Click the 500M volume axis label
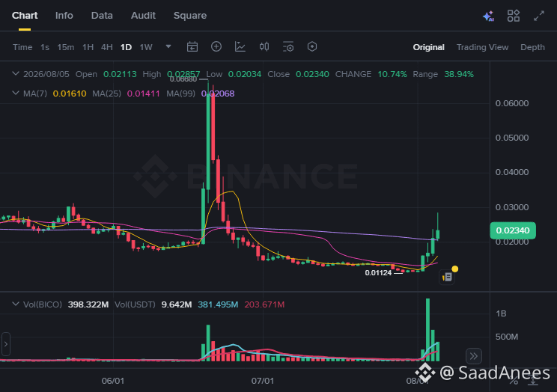 pos(507,337)
